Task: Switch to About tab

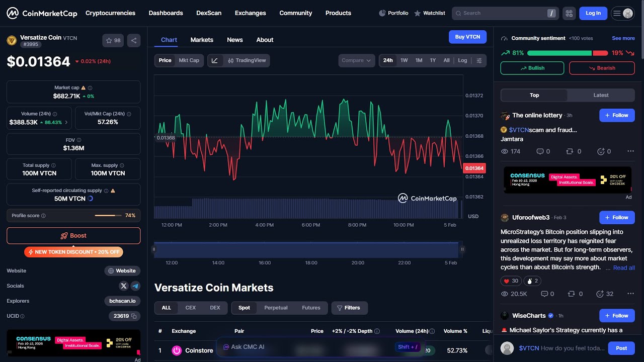Action: click(x=265, y=40)
